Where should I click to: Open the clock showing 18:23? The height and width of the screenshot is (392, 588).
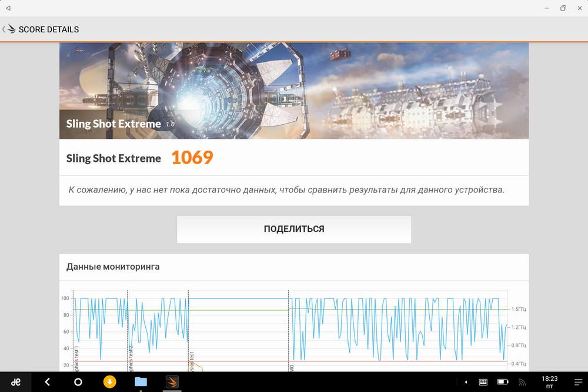click(x=549, y=382)
